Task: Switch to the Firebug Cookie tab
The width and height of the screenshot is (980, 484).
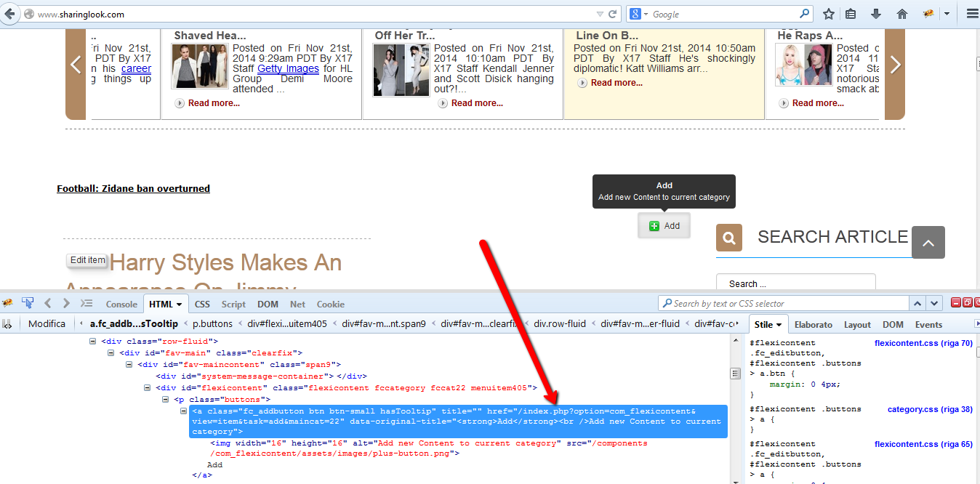Action: point(331,304)
